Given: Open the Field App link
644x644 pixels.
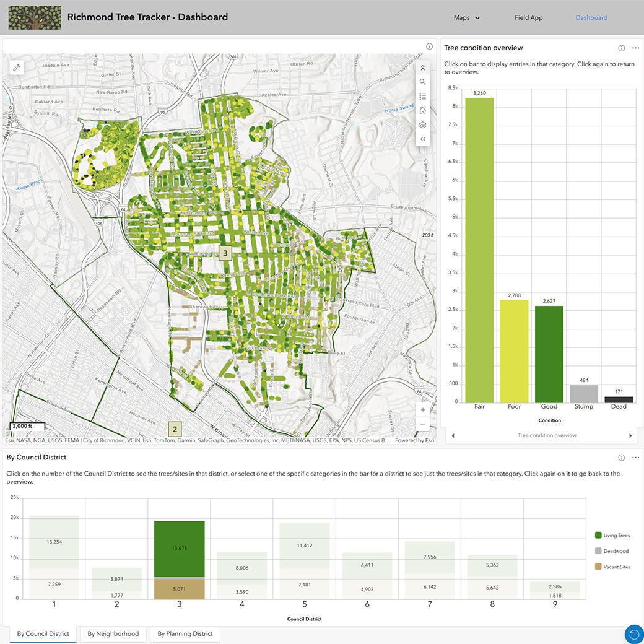Looking at the screenshot, I should point(529,18).
